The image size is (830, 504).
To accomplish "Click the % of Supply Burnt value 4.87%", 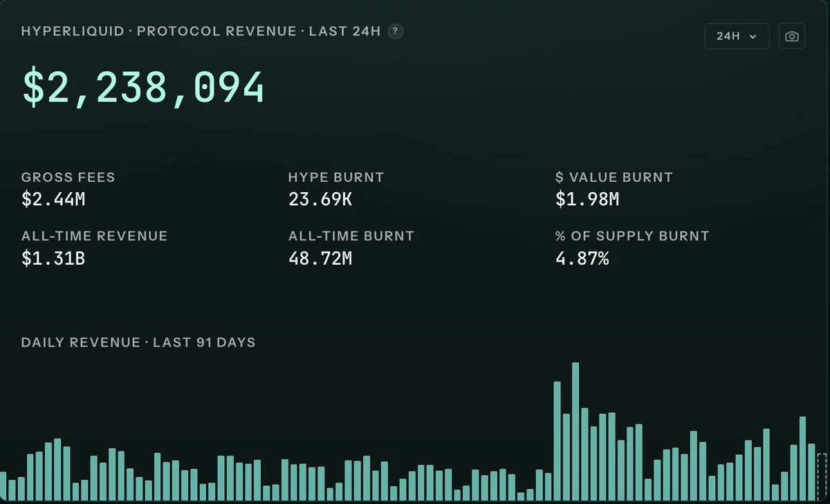I will (582, 259).
